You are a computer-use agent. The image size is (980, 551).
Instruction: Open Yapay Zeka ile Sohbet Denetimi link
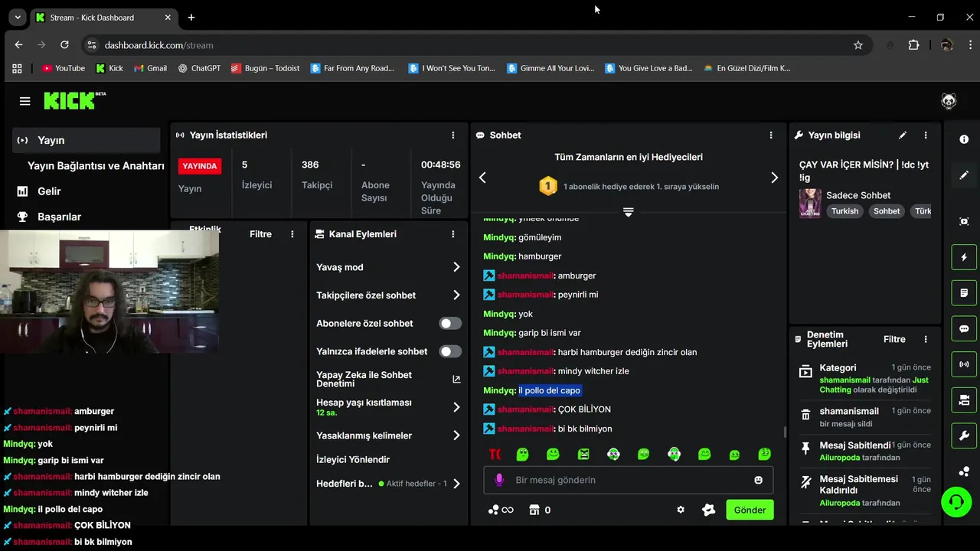click(x=388, y=379)
